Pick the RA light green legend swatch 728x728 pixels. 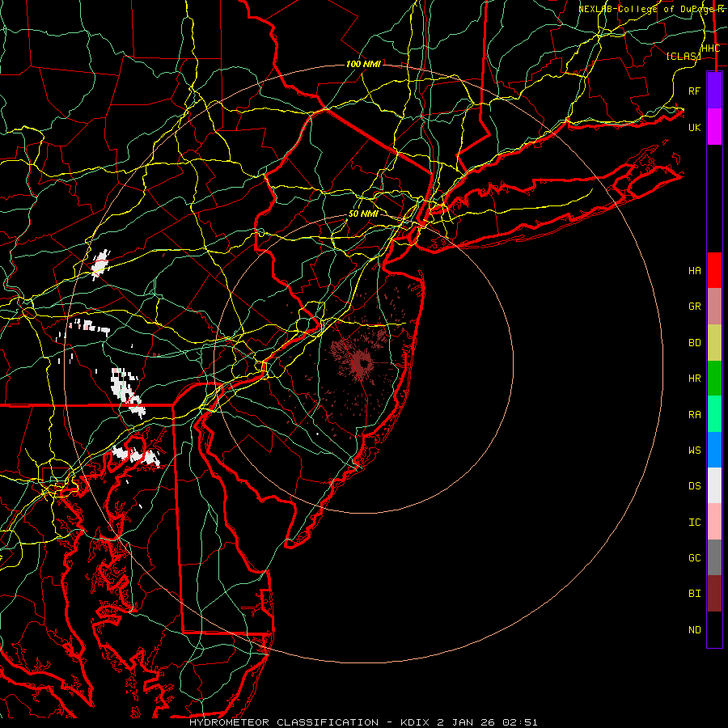coord(714,414)
